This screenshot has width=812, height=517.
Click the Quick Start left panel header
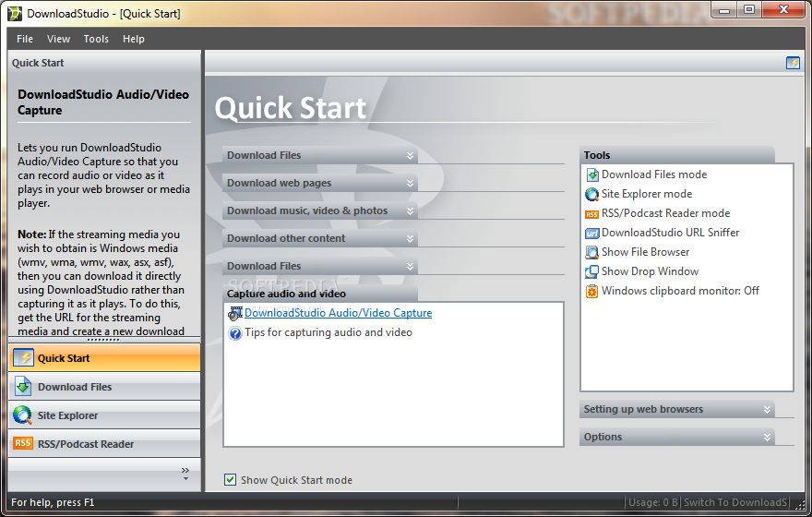click(104, 63)
